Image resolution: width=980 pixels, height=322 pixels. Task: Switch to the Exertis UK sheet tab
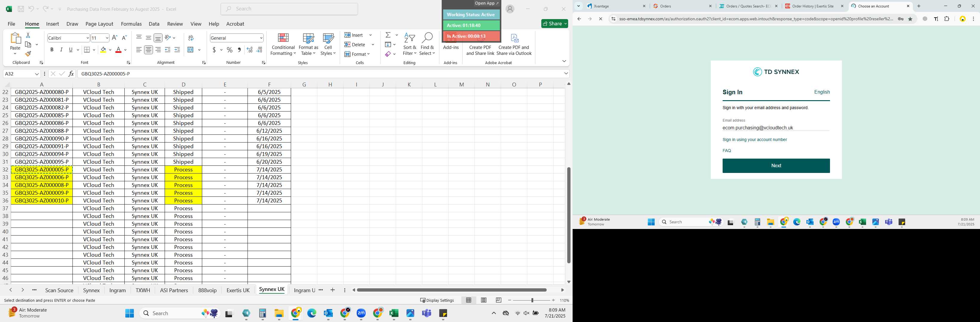coord(238,290)
